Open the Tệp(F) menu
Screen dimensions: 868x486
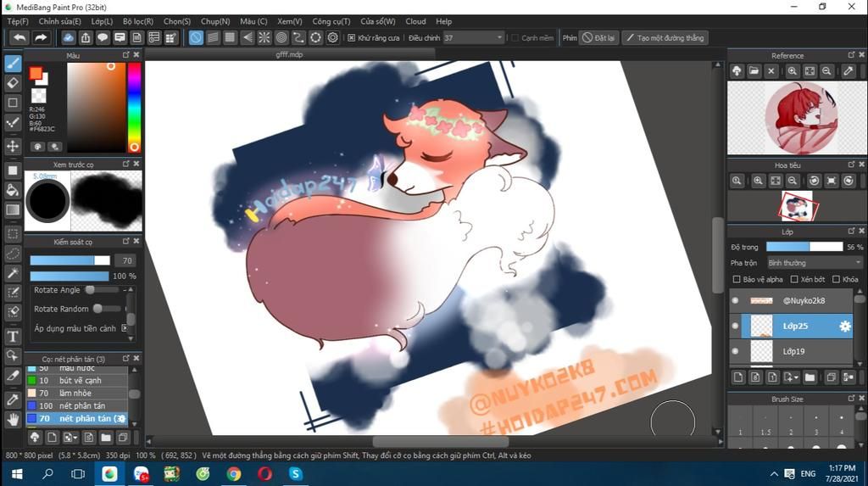pyautogui.click(x=18, y=21)
